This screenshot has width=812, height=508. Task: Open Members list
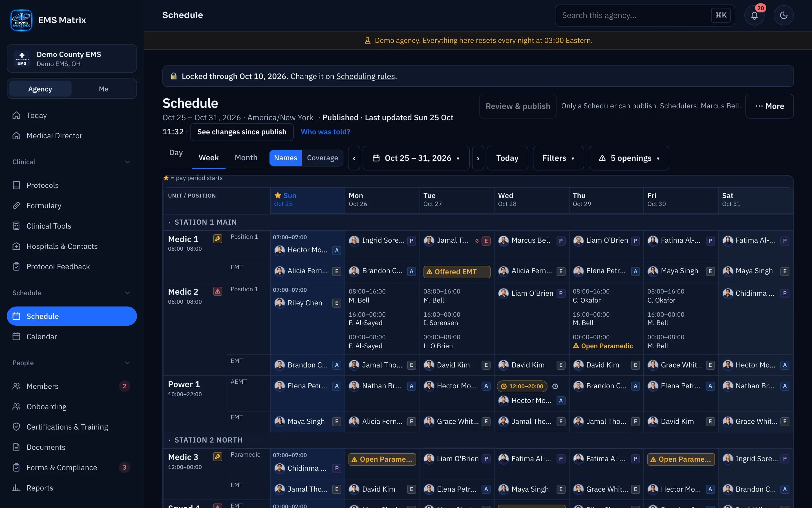tap(71, 386)
